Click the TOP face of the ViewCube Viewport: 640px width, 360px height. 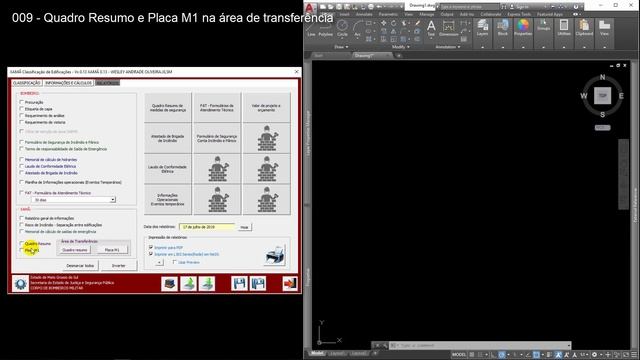602,96
